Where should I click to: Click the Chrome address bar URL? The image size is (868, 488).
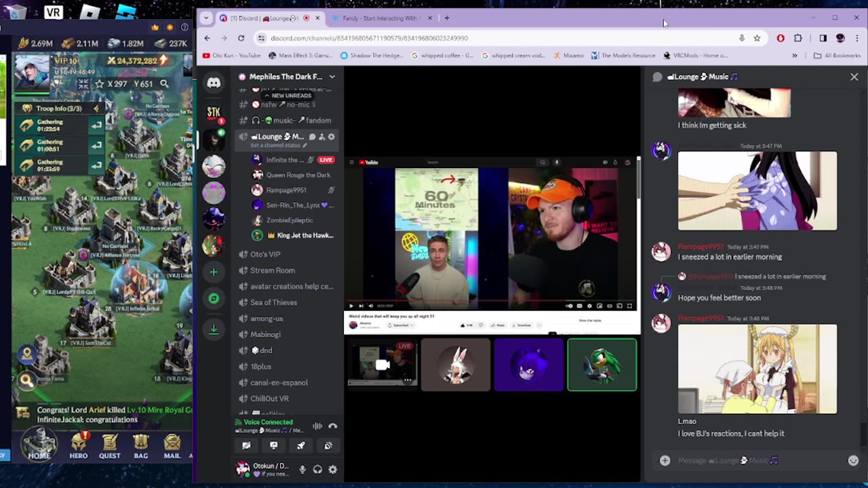(x=370, y=38)
